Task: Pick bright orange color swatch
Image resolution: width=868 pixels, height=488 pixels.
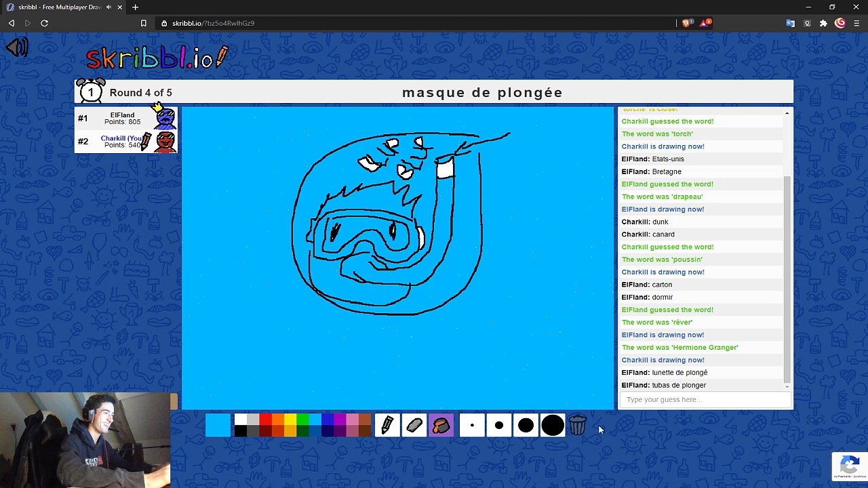Action: [x=278, y=420]
